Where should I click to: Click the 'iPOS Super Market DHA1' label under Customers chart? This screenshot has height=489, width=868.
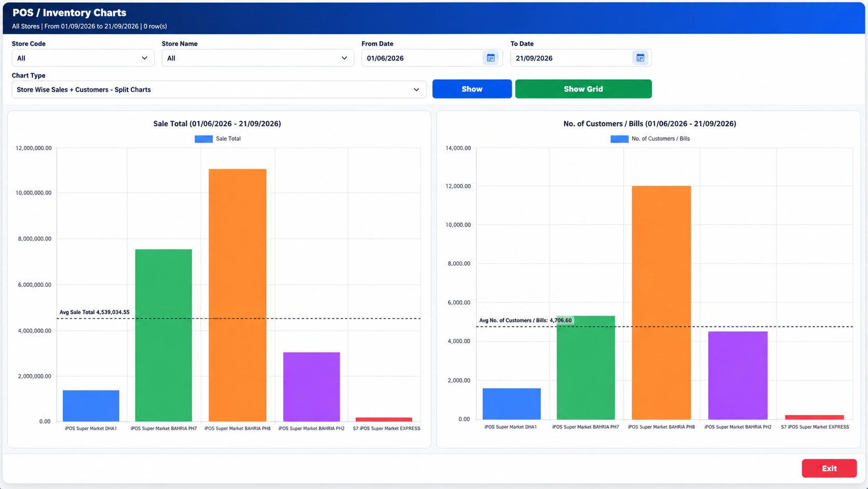tap(510, 427)
